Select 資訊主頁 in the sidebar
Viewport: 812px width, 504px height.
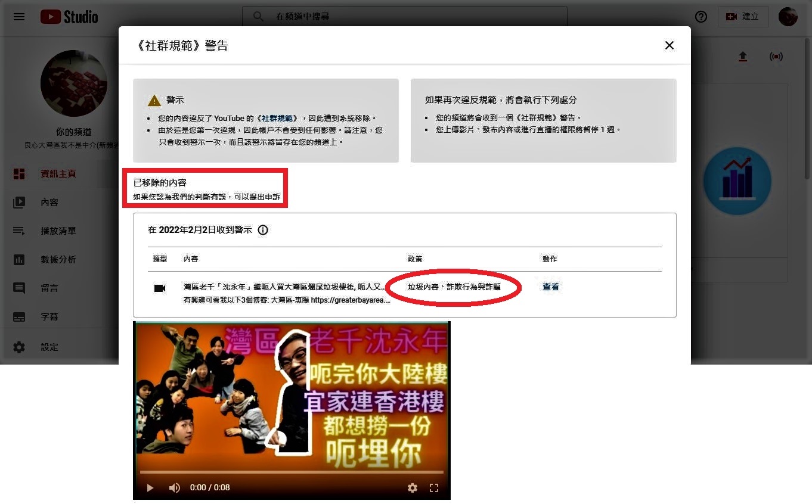(x=60, y=174)
